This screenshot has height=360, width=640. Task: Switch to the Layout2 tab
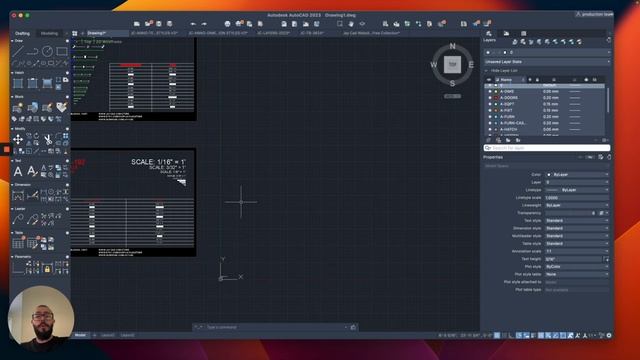coord(127,335)
